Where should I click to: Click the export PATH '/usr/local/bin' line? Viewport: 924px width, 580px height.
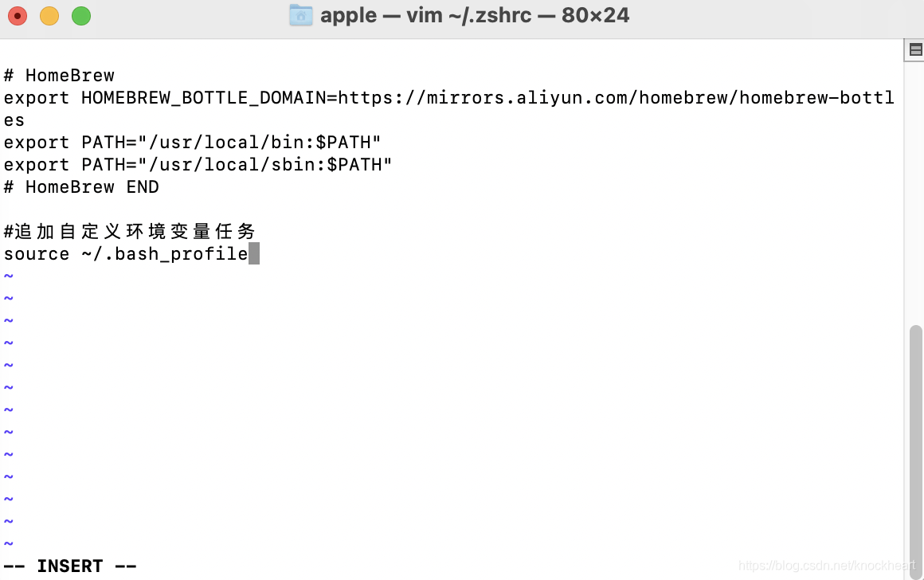click(x=191, y=142)
